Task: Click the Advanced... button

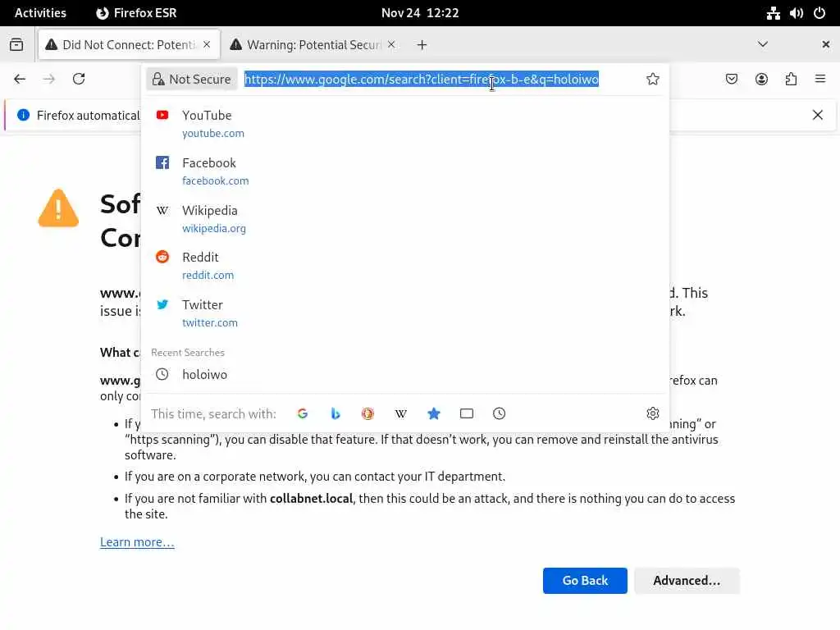Action: tap(687, 581)
